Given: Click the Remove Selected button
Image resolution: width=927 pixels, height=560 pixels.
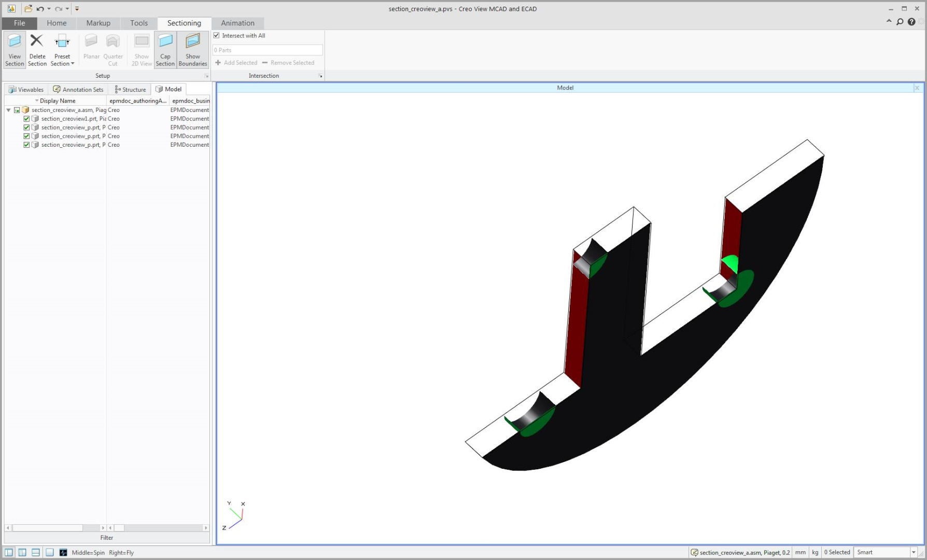Looking at the screenshot, I should tap(288, 63).
